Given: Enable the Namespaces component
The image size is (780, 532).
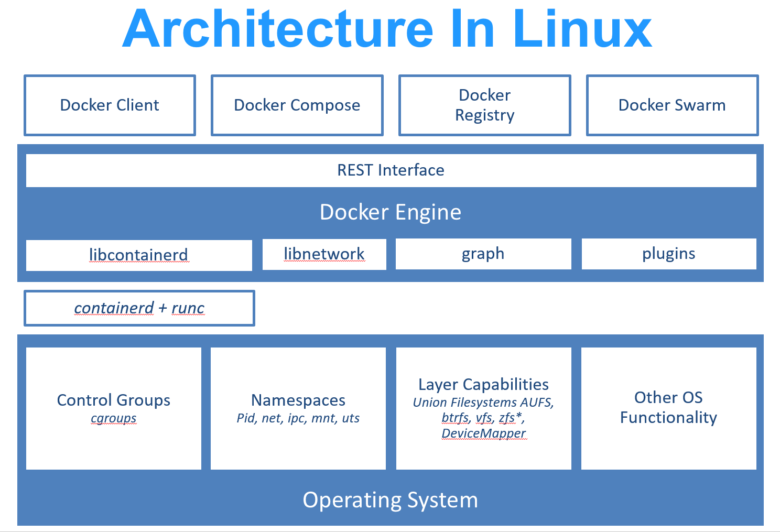Looking at the screenshot, I should (297, 400).
